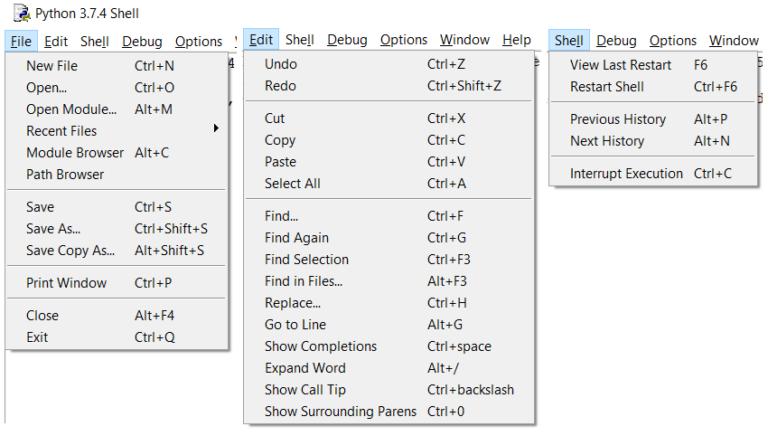This screenshot has height=436, width=768.
Task: Choose Select All in Edit menu
Action: 292,183
